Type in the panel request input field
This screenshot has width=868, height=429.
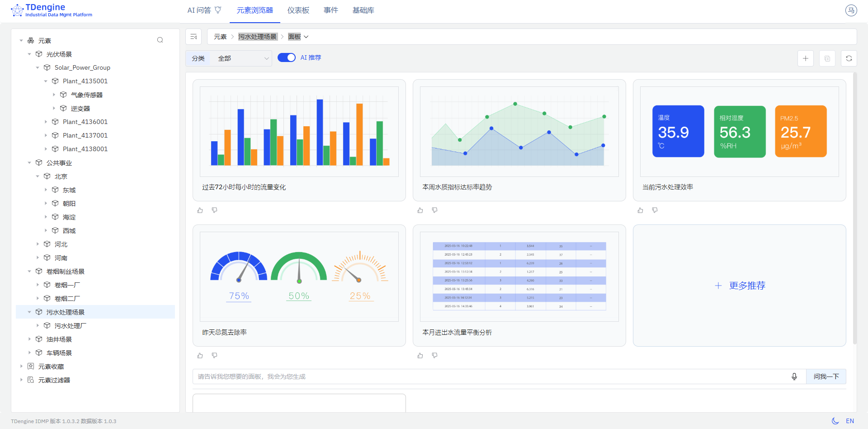click(492, 377)
